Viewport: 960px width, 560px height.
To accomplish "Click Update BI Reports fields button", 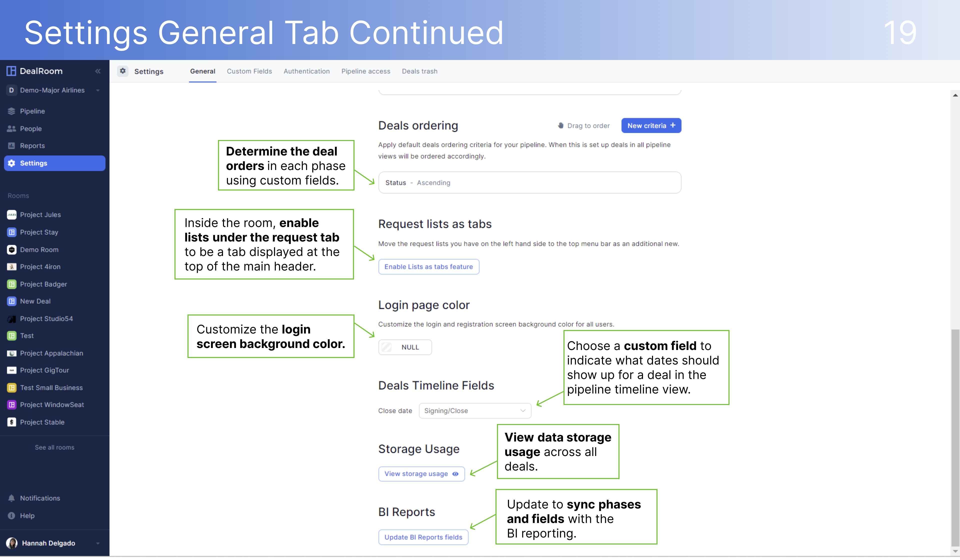I will [x=423, y=537].
